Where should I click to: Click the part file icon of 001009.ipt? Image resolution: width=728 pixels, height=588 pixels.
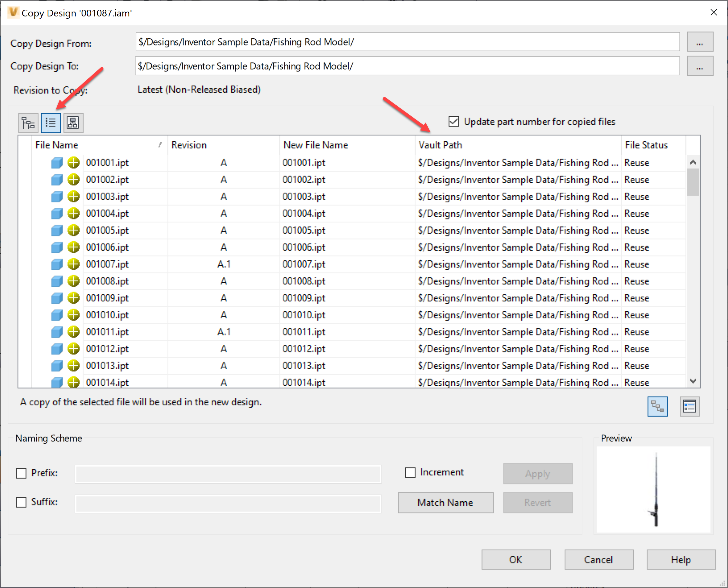[x=57, y=298]
